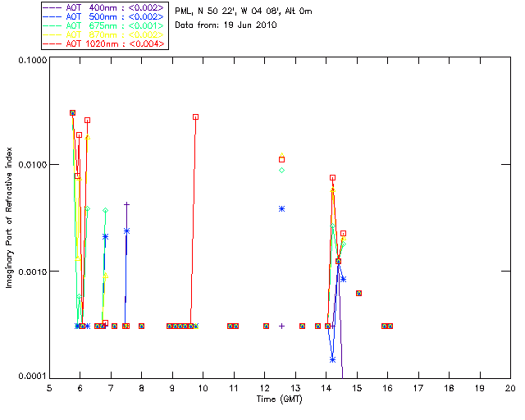525x420 pixels.
Task: Click the 'Time (GMT)' axis label
Action: pyautogui.click(x=280, y=399)
